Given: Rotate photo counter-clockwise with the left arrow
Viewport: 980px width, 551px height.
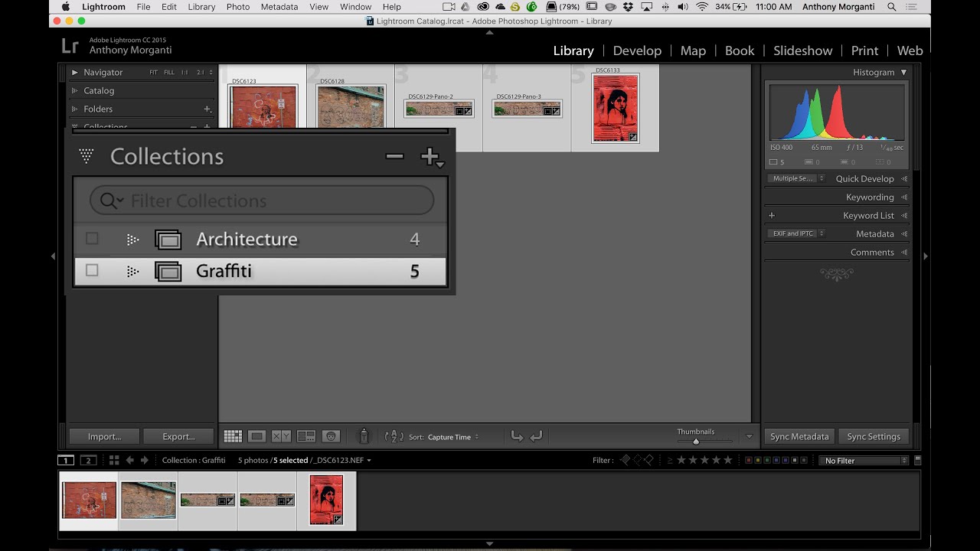Looking at the screenshot, I should click(517, 436).
